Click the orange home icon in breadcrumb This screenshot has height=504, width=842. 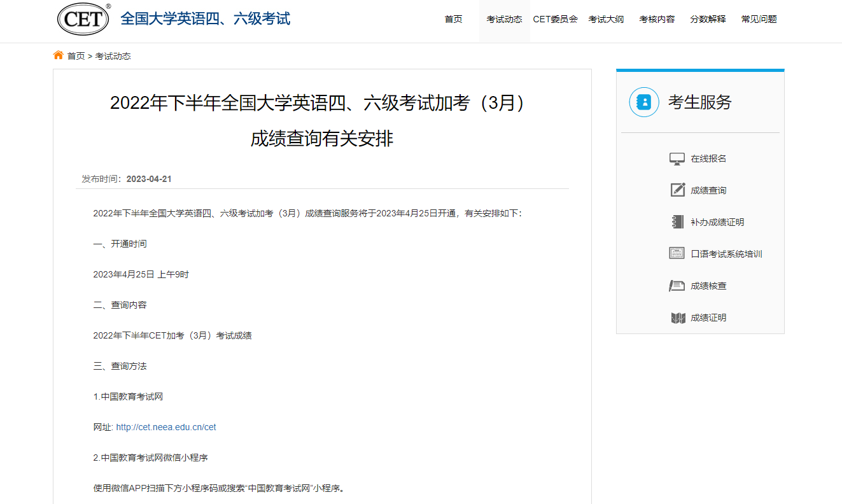[x=59, y=55]
